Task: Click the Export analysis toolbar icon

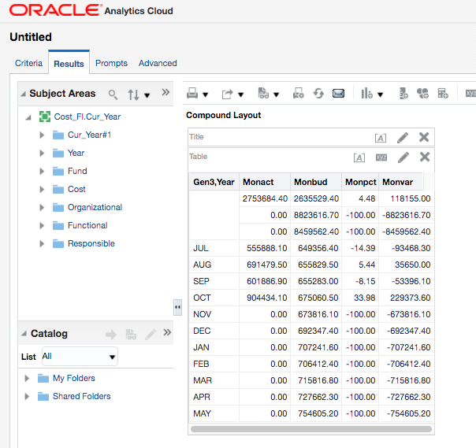Action: 228,94
